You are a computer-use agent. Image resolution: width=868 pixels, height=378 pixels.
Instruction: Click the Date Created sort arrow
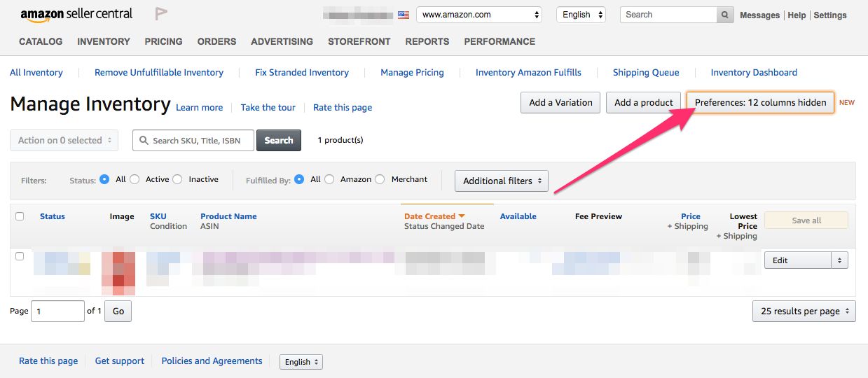coord(462,216)
